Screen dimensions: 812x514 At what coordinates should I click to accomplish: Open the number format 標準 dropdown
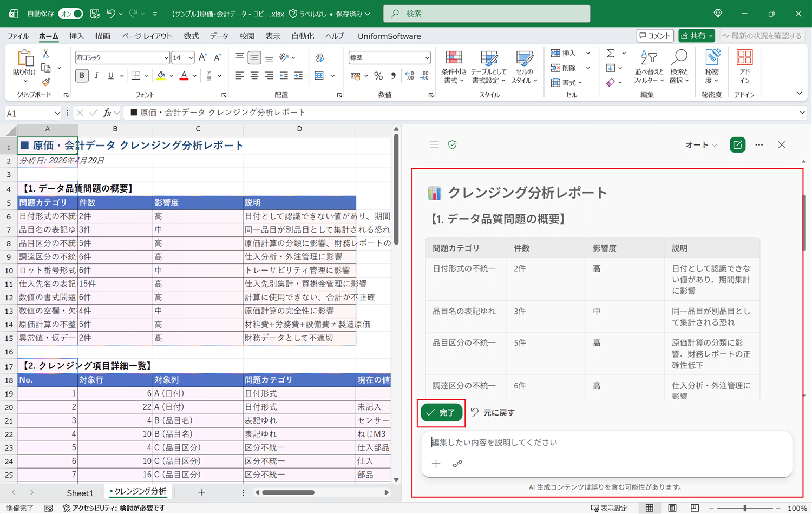pos(427,57)
